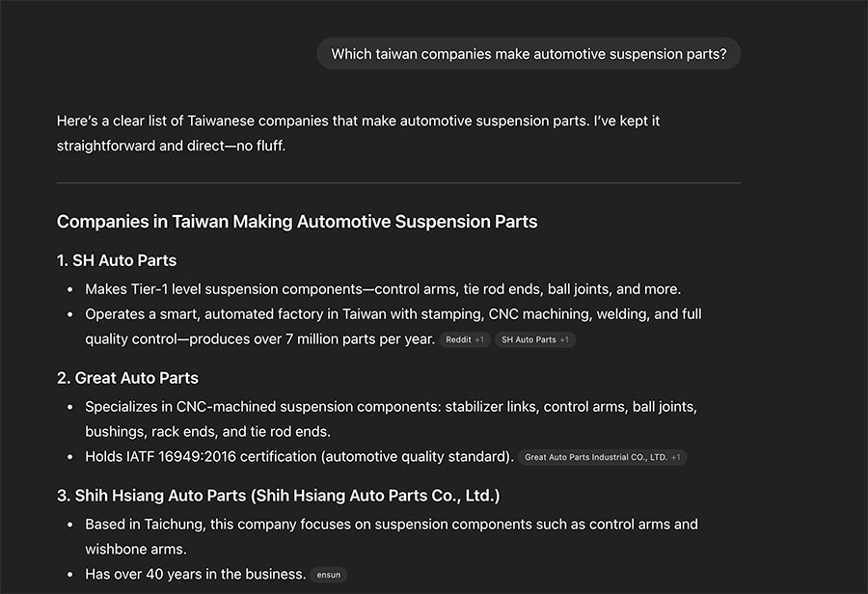The height and width of the screenshot is (594, 868).
Task: Click the 'Based in Taichung' text
Action: point(143,525)
